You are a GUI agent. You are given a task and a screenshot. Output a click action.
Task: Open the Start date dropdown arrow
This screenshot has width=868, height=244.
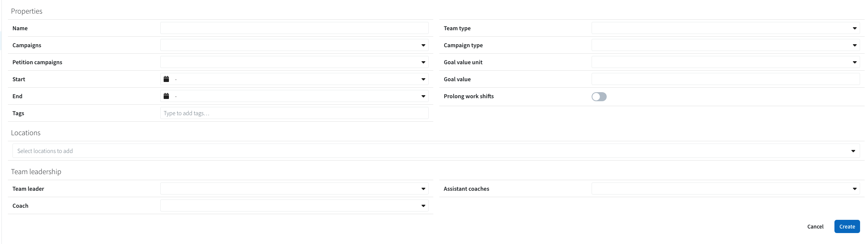(x=423, y=79)
